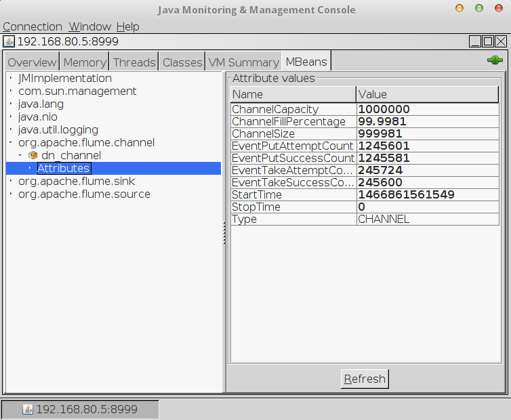The width and height of the screenshot is (511, 420).
Task: Select the EventTakeAttemptCo... attribute name
Action: pos(293,170)
